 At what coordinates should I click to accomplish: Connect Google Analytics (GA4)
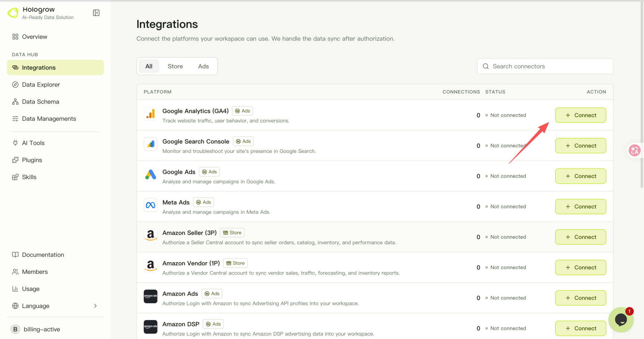(580, 115)
